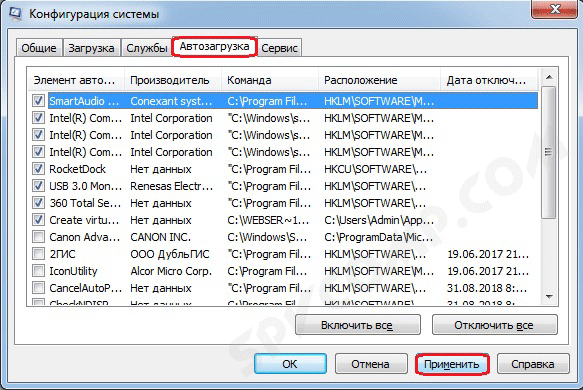This screenshot has height=390, width=583.
Task: Click the system configuration window icon
Action: (15, 13)
